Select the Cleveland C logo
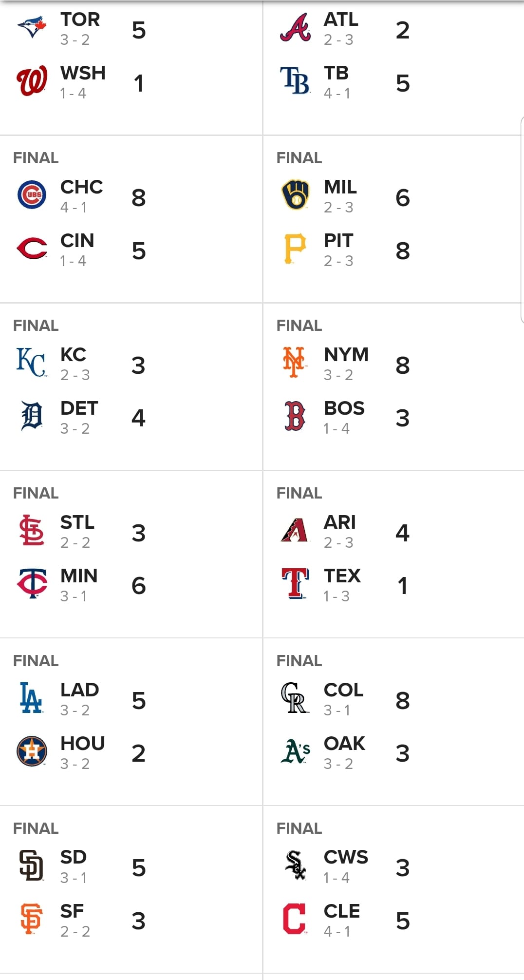This screenshot has width=524, height=980. 295,919
